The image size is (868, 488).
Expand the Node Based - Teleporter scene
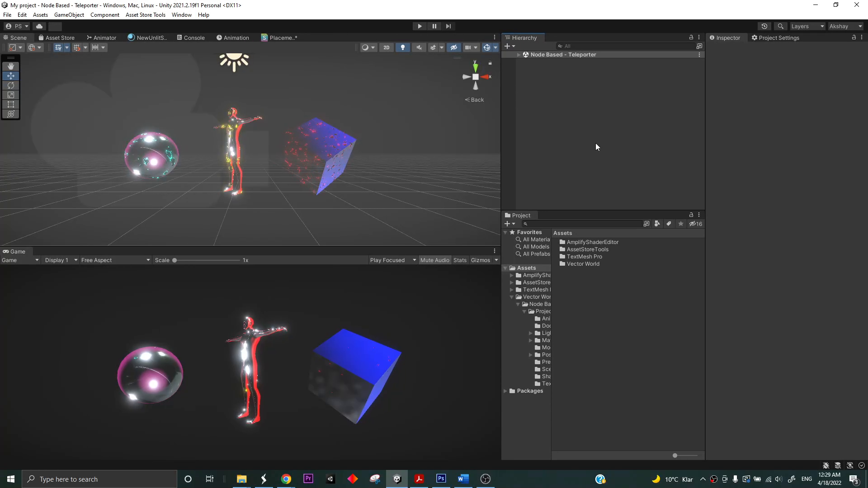(x=519, y=55)
